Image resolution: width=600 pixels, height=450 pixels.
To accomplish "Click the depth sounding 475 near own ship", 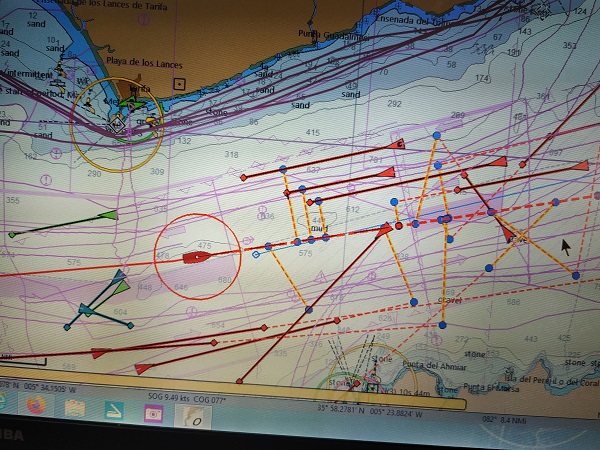I will (x=205, y=245).
